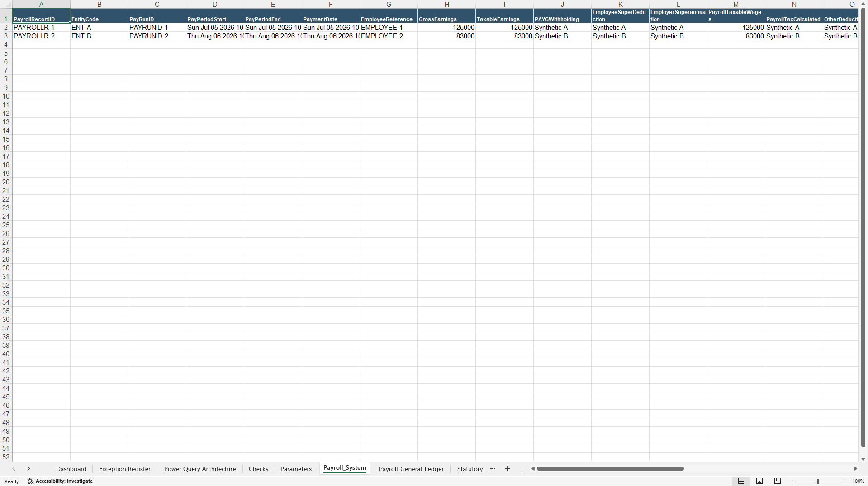868x486 pixels.
Task: Select EmployerSuperannuation cell Synthetic B
Action: (678, 36)
